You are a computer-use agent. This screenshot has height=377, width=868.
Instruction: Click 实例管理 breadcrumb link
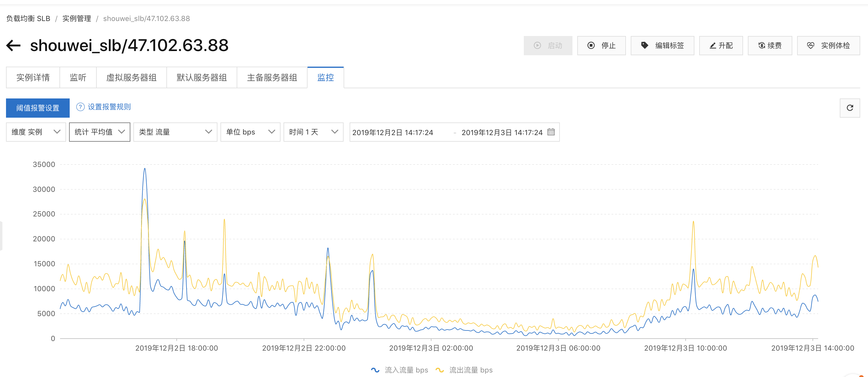pyautogui.click(x=77, y=19)
